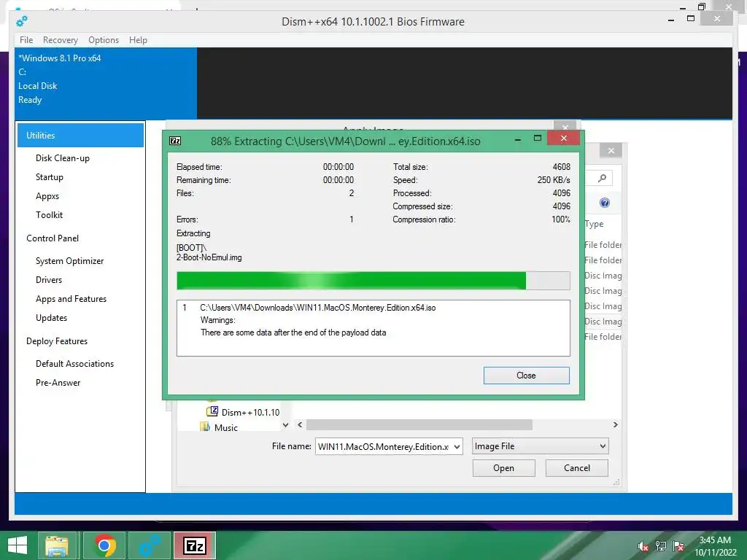Image resolution: width=747 pixels, height=560 pixels.
Task: Switch to Dism++ taskbar icon
Action: point(150,545)
